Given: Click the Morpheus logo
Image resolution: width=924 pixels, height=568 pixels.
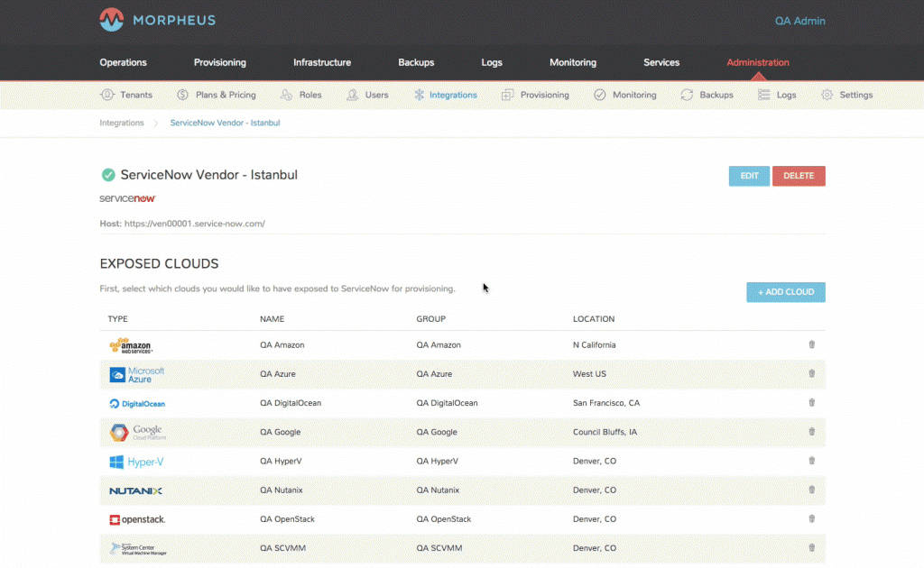Looking at the screenshot, I should point(110,19).
